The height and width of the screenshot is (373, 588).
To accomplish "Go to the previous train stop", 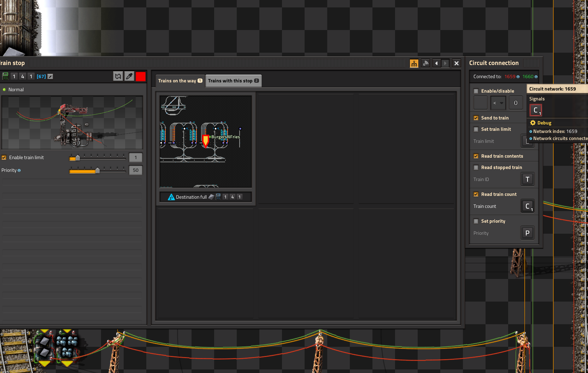I will [x=437, y=63].
